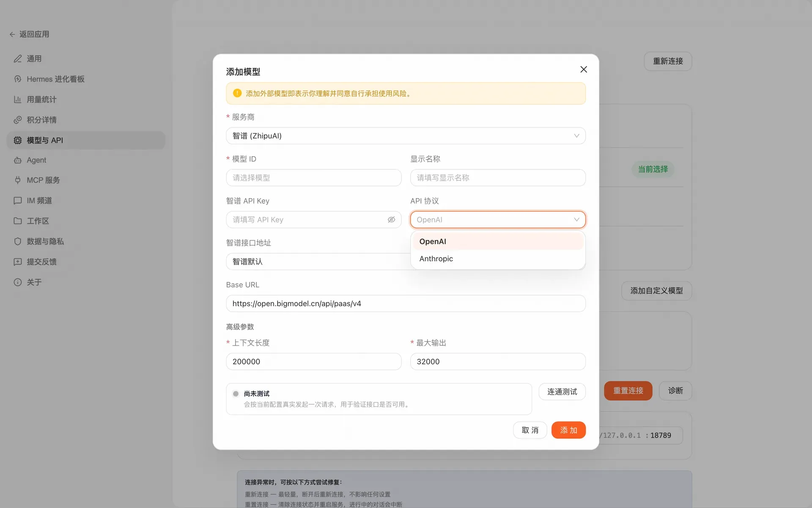Click the 上下文长度 field showing 200000
Image resolution: width=812 pixels, height=508 pixels.
[x=313, y=362]
